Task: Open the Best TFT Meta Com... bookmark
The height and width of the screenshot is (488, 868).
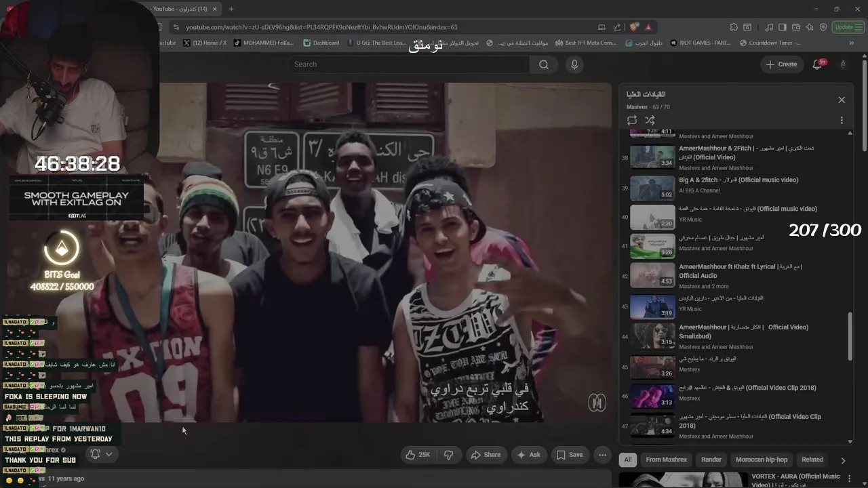Action: pyautogui.click(x=586, y=43)
